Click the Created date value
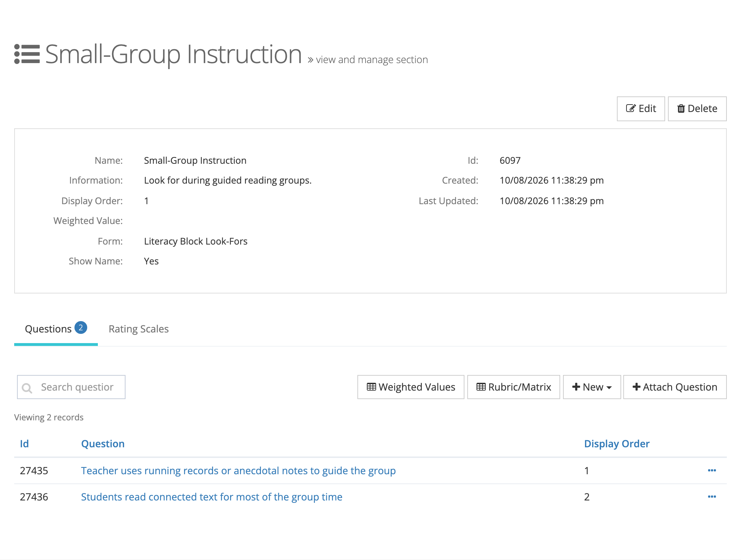741x560 pixels. pyautogui.click(x=551, y=180)
